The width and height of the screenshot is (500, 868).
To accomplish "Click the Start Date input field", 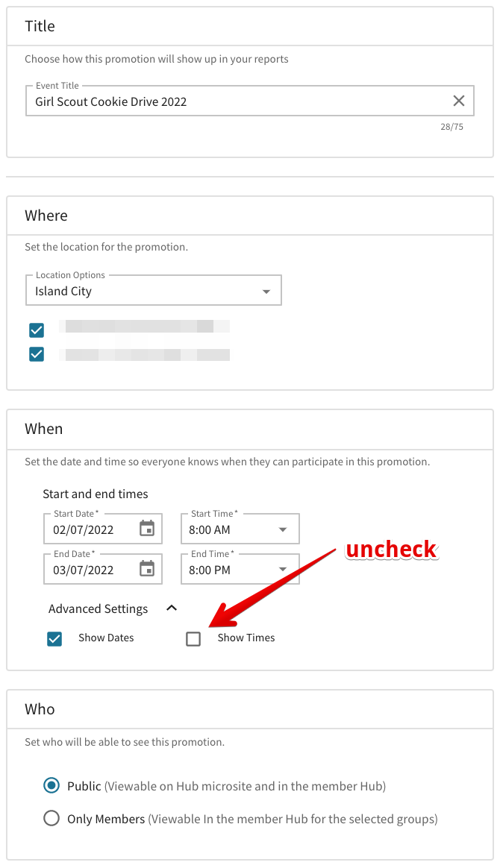I will coord(90,529).
